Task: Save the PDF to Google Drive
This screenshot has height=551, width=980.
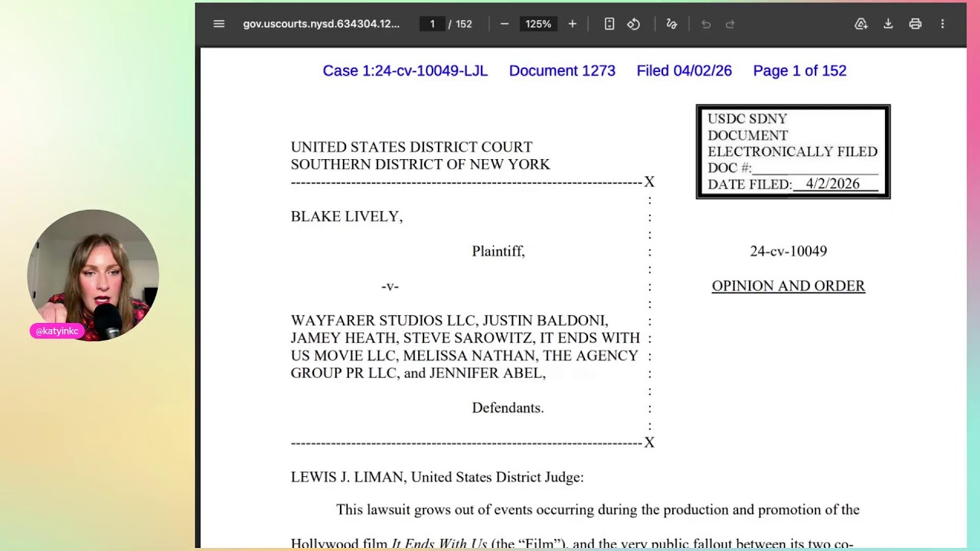Action: point(861,24)
